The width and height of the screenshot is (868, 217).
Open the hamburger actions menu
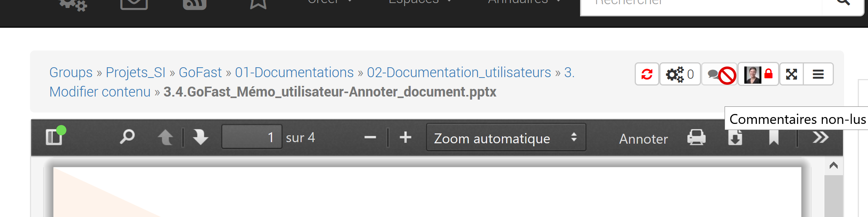[818, 74]
